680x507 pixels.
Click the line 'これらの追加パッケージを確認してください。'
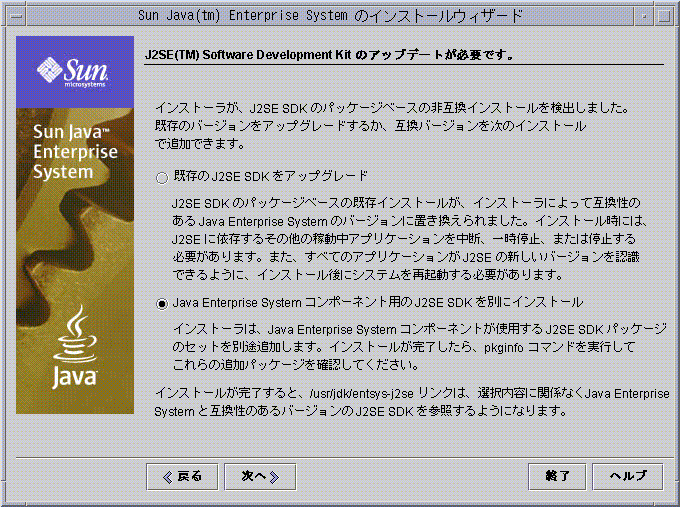[296, 365]
